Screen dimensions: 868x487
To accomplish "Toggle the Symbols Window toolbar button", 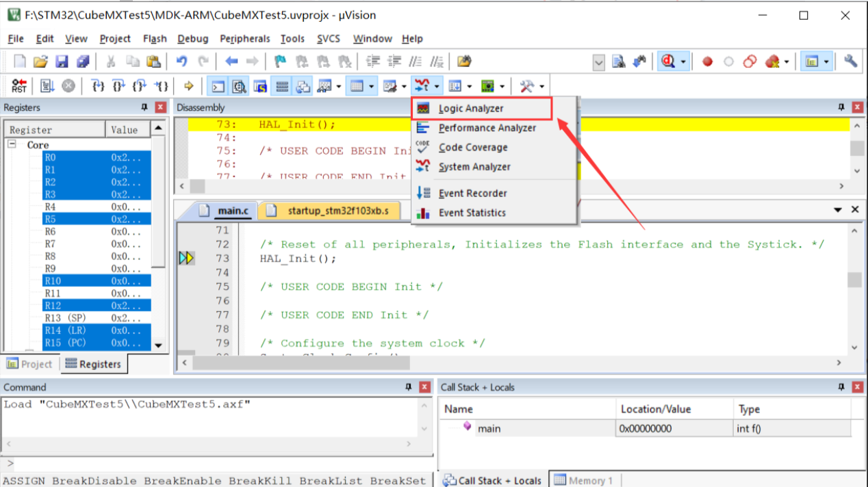I will point(260,86).
